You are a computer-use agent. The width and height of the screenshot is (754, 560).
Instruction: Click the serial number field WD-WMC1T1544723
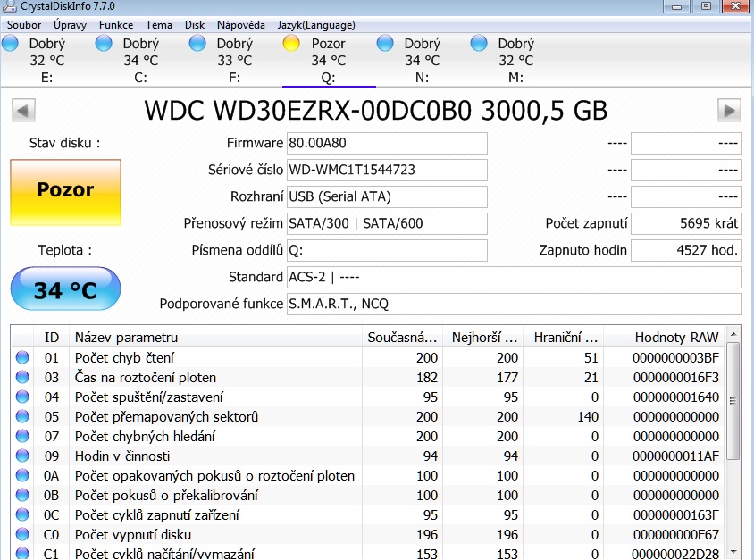pyautogui.click(x=387, y=171)
